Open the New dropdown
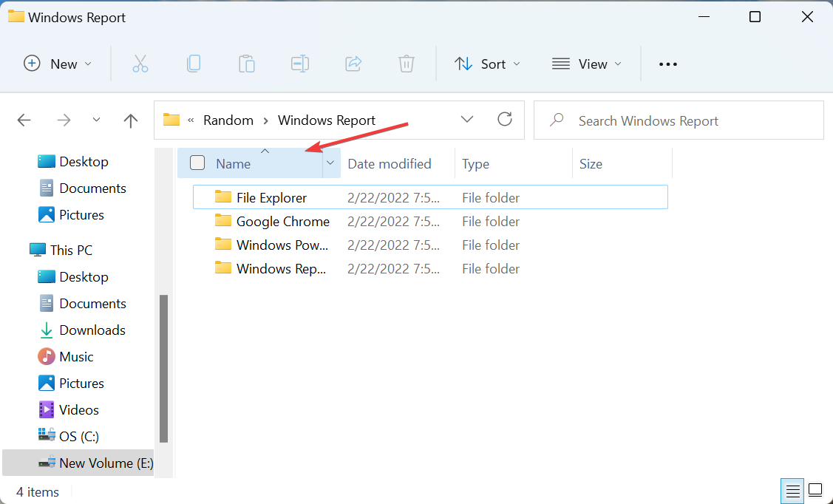The width and height of the screenshot is (833, 504). 58,64
